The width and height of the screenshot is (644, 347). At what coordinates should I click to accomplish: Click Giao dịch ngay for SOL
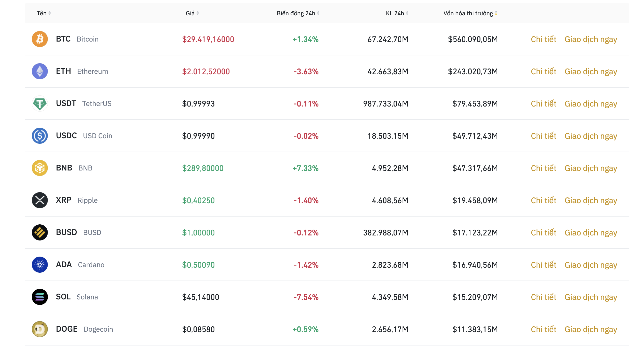[591, 298]
